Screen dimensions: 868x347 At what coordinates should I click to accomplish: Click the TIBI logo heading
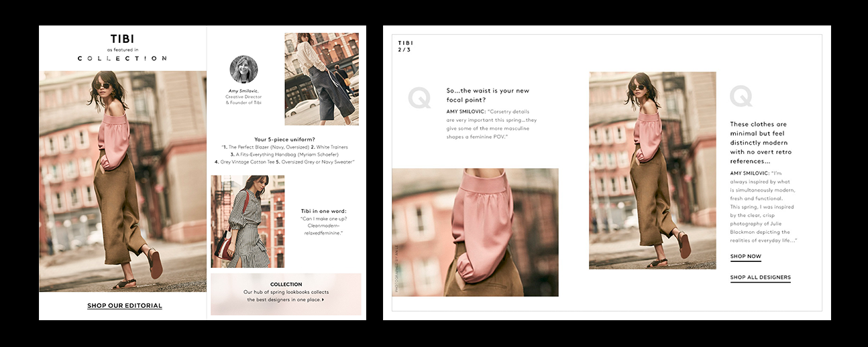(x=122, y=39)
